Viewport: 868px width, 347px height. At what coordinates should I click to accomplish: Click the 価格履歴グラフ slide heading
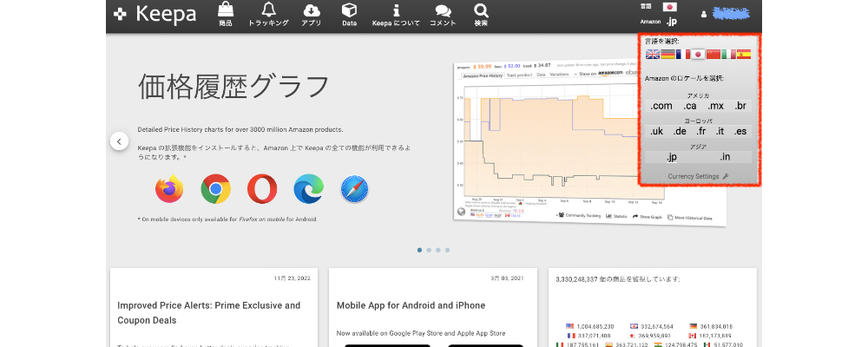(233, 87)
